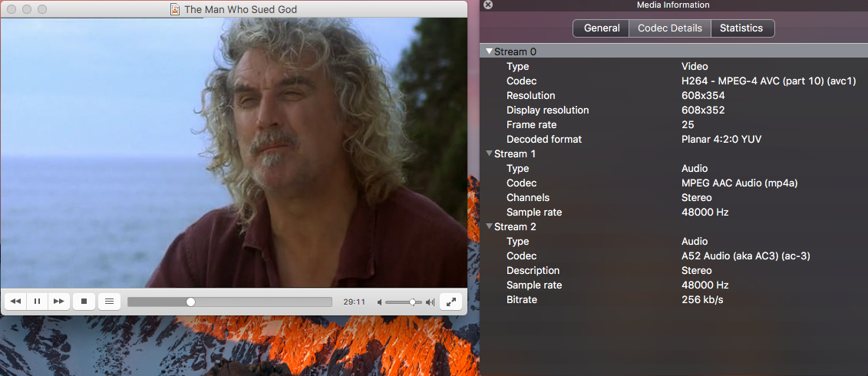Adjust the volume slider knob

412,302
